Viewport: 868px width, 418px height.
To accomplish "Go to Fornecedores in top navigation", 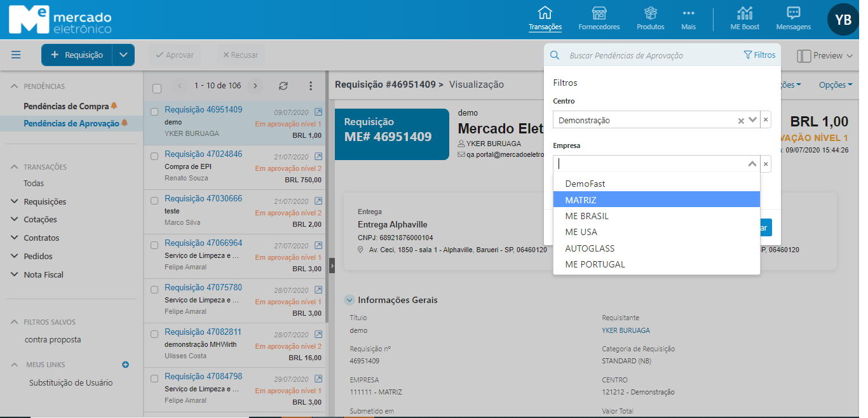I will [599, 19].
